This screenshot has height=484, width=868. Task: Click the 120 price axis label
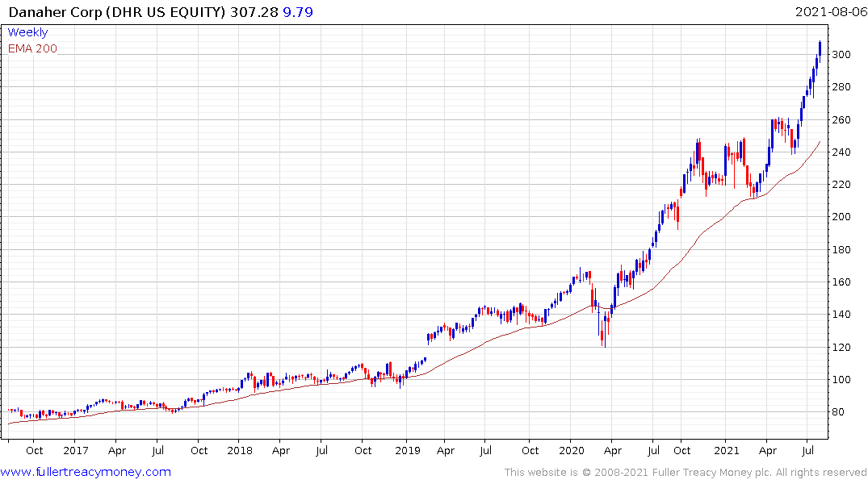(x=841, y=348)
